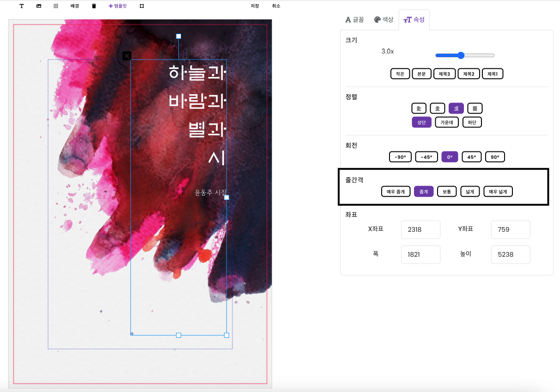Image resolution: width=560 pixels, height=392 pixels.
Task: Click the 회전 section label
Action: click(351, 145)
